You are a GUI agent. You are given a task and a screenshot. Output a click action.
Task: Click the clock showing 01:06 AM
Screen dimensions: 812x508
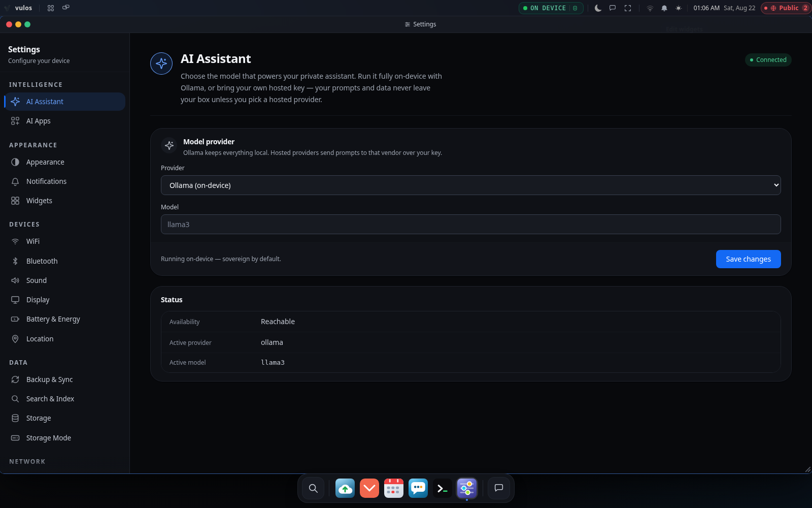tap(706, 8)
